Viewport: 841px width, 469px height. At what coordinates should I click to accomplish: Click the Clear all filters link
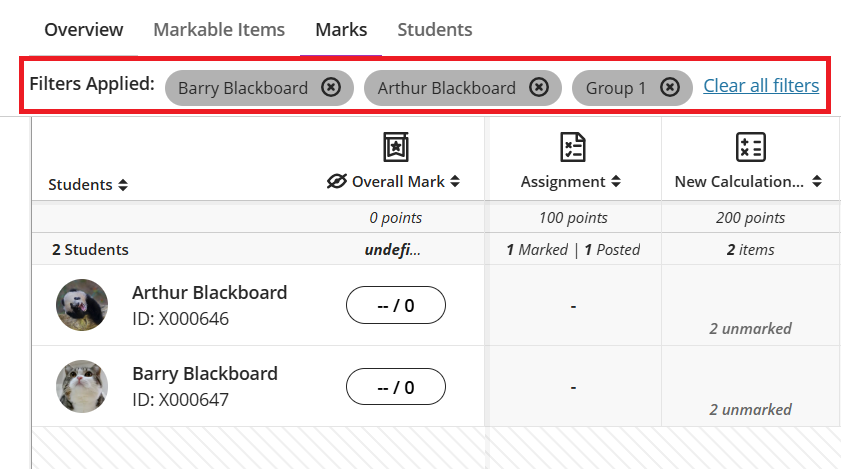pyautogui.click(x=761, y=86)
